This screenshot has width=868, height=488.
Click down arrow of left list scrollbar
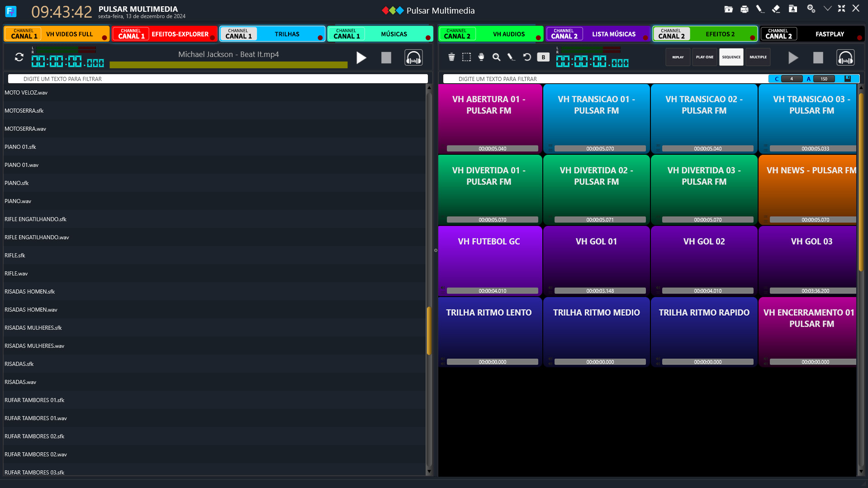point(429,472)
